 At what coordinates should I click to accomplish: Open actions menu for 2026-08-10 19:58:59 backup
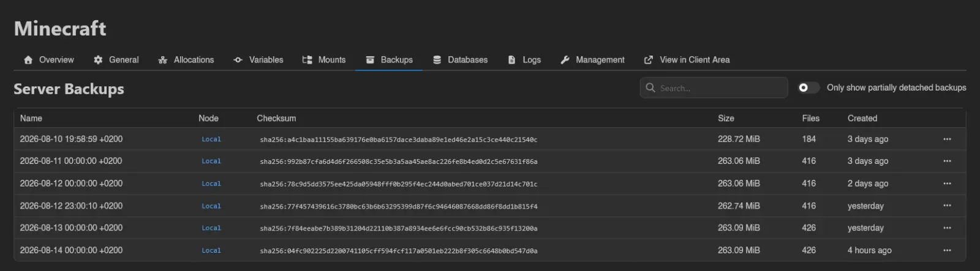[947, 139]
